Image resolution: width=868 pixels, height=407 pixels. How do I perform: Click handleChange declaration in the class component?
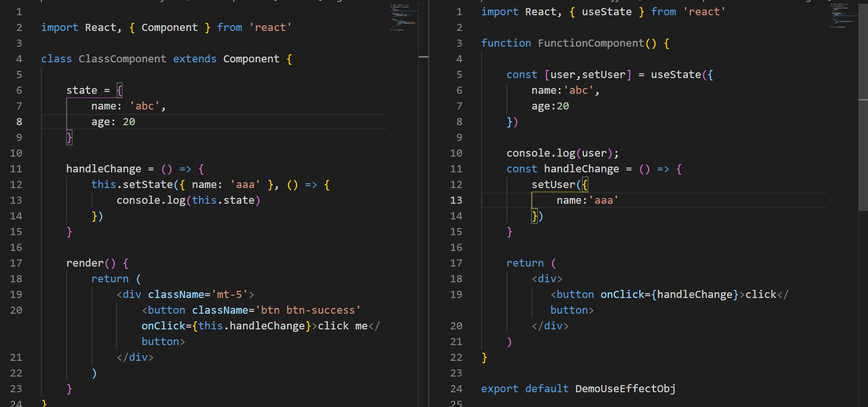(x=104, y=169)
